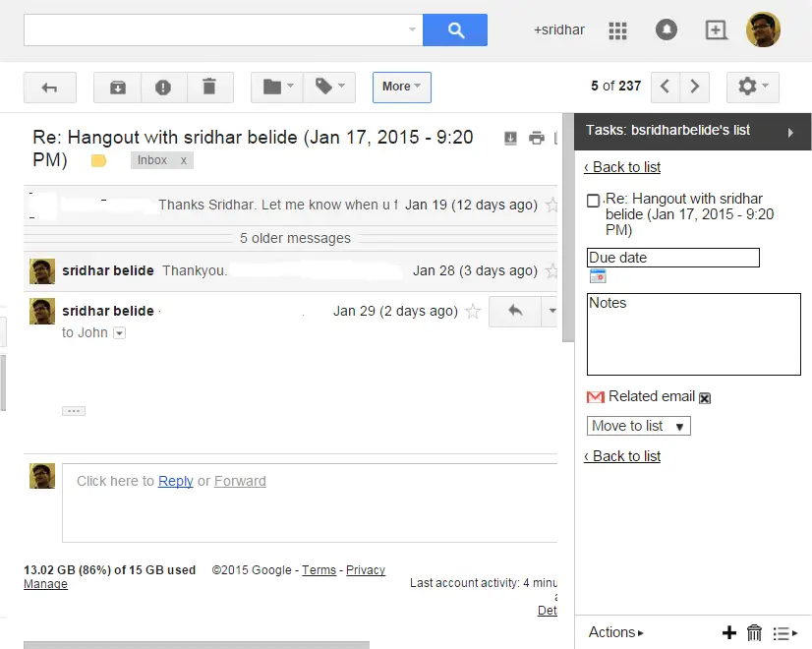Image resolution: width=812 pixels, height=649 pixels.
Task: Click the blue search button
Action: (x=455, y=30)
